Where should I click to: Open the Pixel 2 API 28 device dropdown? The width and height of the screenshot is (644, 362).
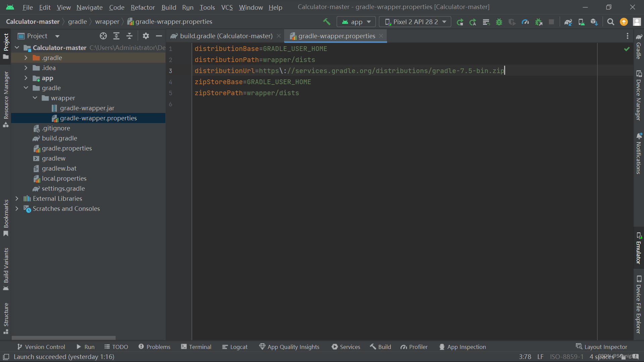point(415,22)
